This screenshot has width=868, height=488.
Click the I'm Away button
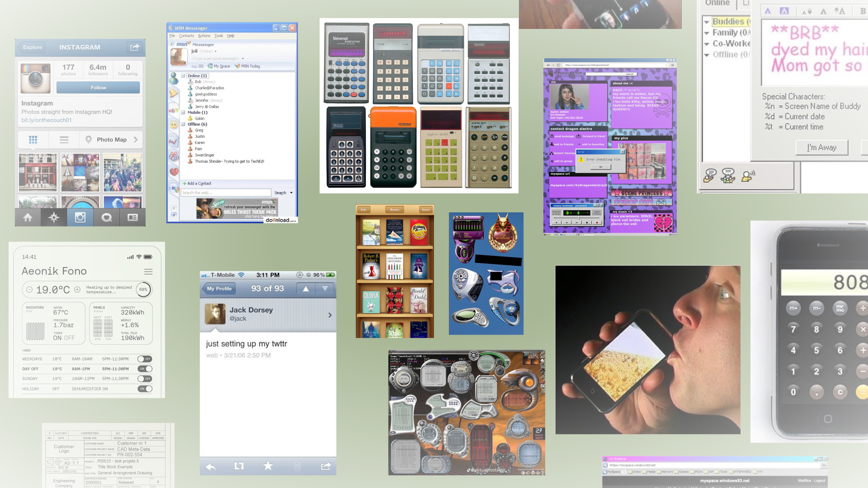click(822, 147)
